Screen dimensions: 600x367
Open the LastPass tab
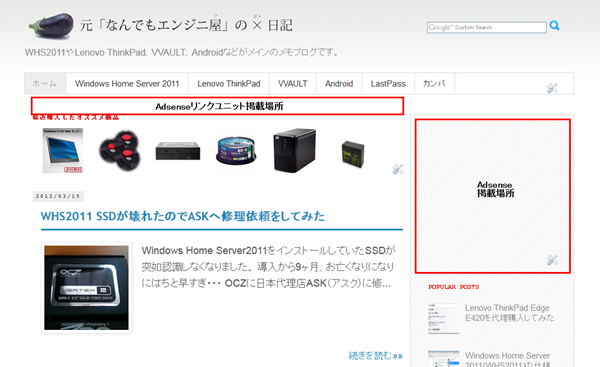pos(388,83)
